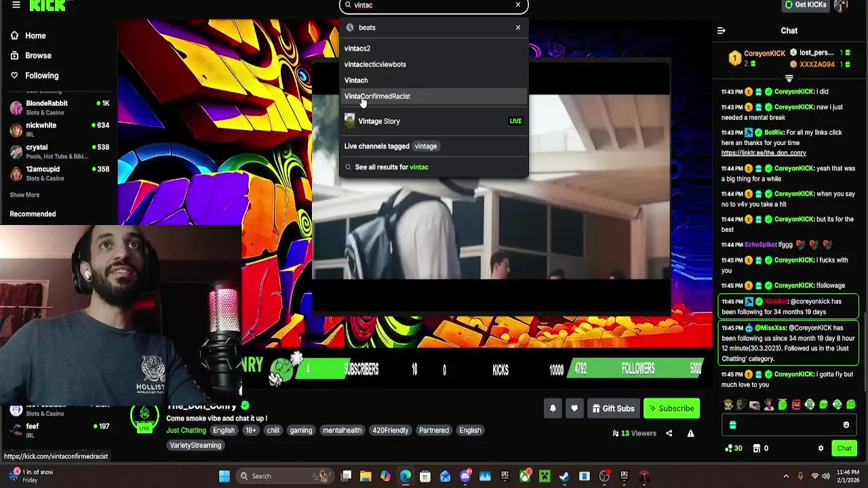Open the Vintage Story live category result
868x488 pixels.
point(434,121)
